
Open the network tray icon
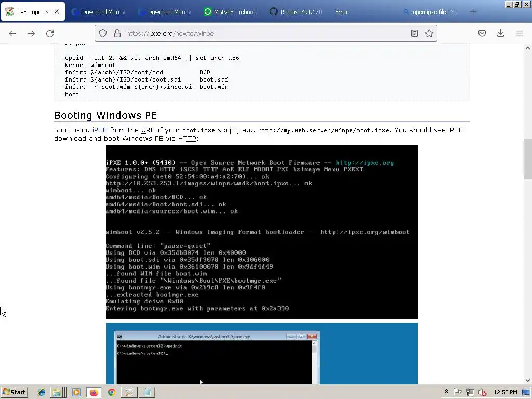coord(470,392)
